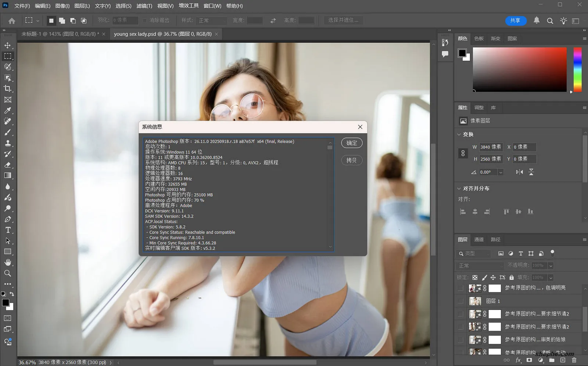Select the Brush tool
588x366 pixels.
pyautogui.click(x=7, y=132)
